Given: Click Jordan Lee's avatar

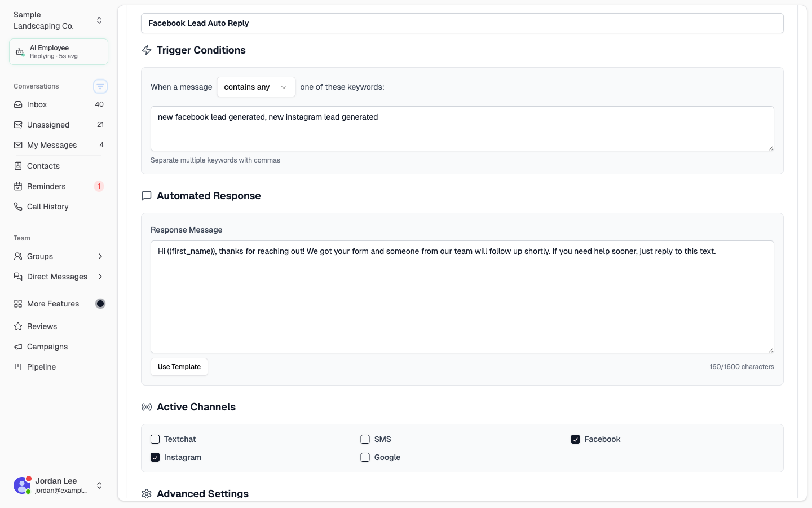Looking at the screenshot, I should (22, 485).
